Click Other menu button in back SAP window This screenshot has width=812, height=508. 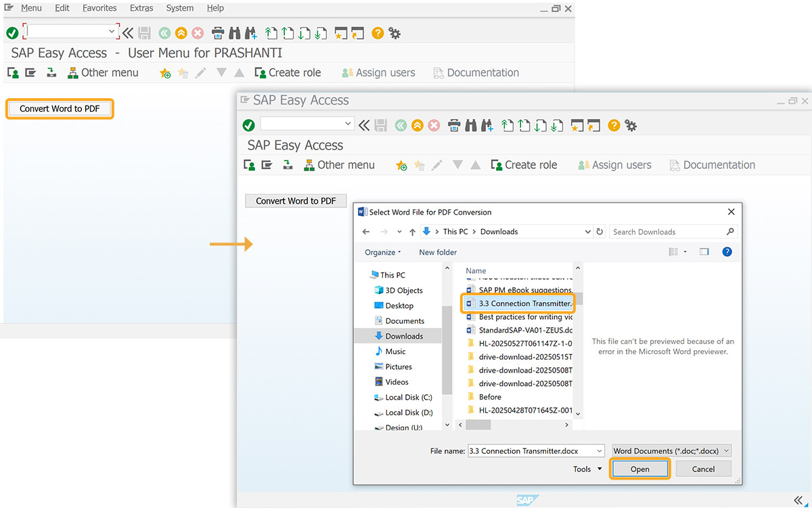click(x=103, y=72)
